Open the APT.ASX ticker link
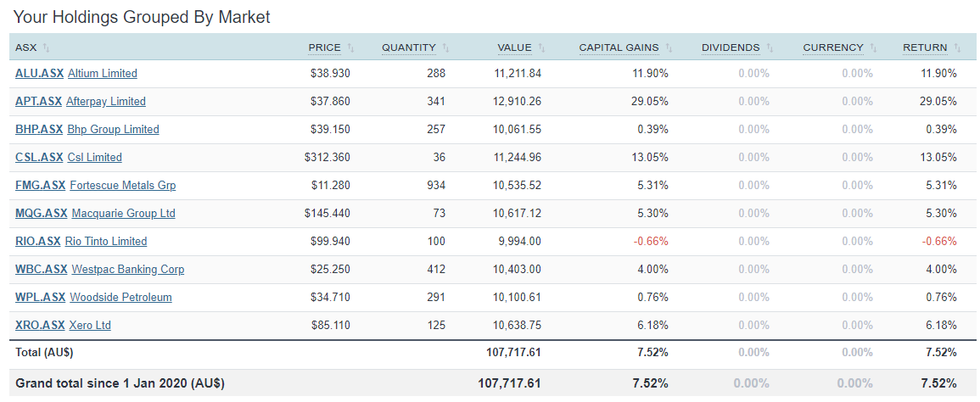Image resolution: width=980 pixels, height=402 pixels. 39,101
